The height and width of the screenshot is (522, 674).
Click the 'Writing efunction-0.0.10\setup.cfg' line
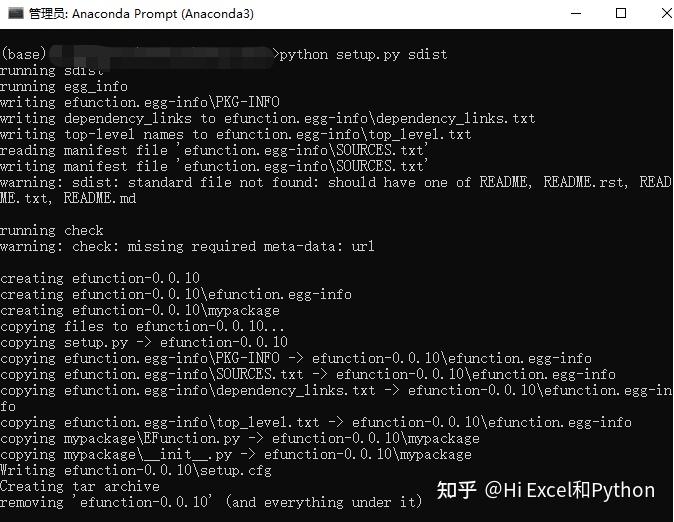pos(136,470)
